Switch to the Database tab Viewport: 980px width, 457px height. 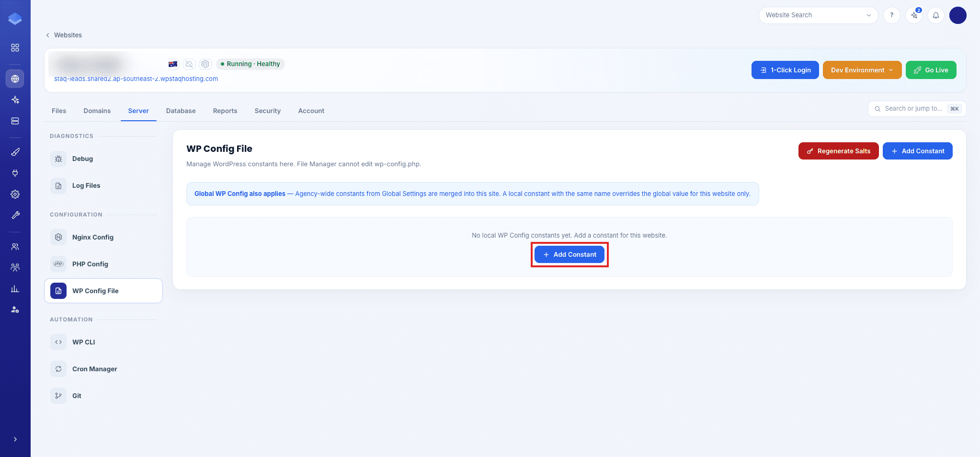click(x=181, y=111)
